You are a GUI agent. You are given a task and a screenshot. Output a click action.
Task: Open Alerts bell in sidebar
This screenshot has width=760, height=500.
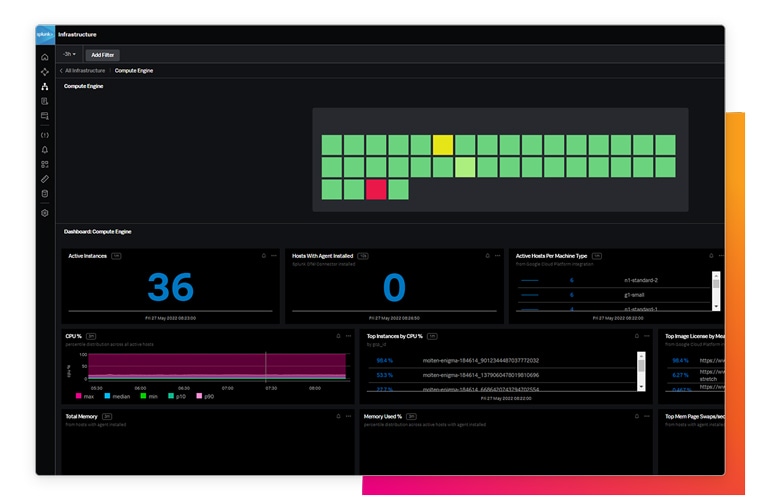pos(45,150)
